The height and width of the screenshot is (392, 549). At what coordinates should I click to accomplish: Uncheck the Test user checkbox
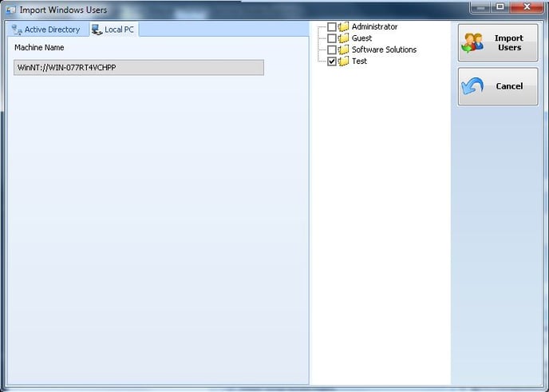coord(332,61)
